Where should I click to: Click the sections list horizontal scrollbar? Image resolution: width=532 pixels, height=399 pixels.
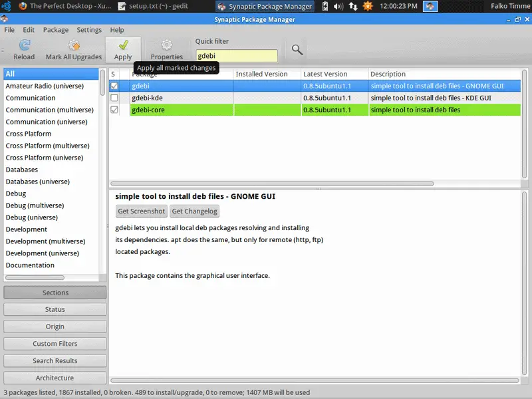(35, 277)
